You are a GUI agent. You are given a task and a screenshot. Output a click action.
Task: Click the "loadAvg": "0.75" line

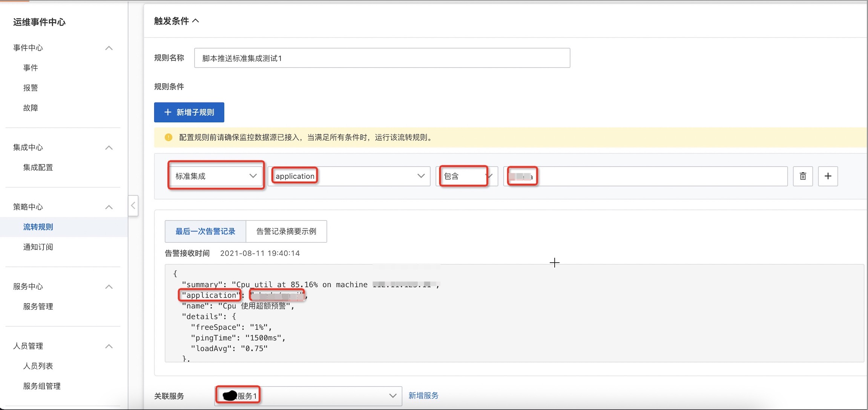tap(229, 348)
